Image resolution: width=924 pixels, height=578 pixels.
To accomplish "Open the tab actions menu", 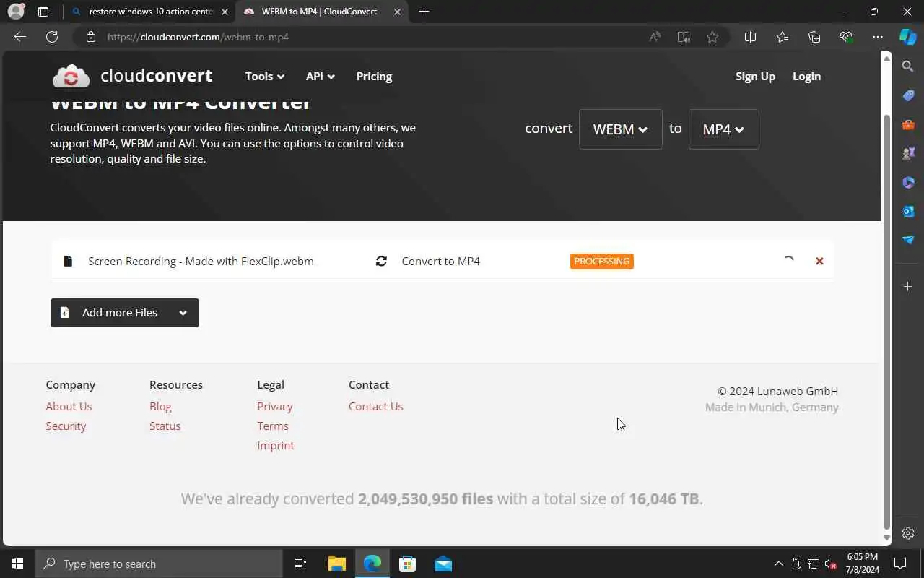I will (x=43, y=12).
